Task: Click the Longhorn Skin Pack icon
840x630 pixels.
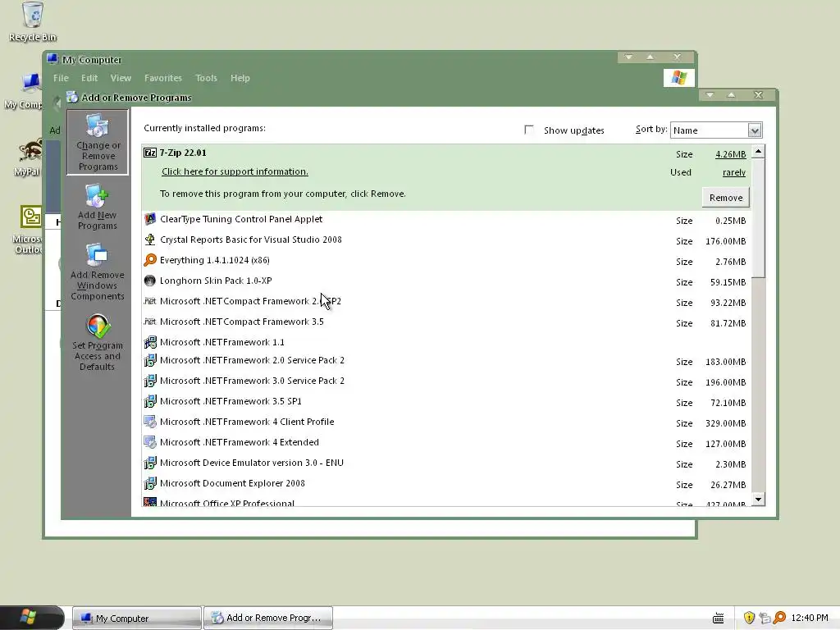Action: (x=150, y=281)
